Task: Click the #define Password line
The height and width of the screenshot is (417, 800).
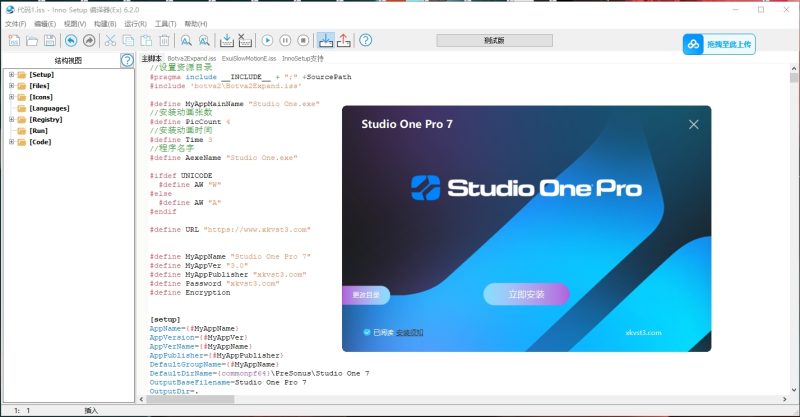Action: [x=214, y=284]
